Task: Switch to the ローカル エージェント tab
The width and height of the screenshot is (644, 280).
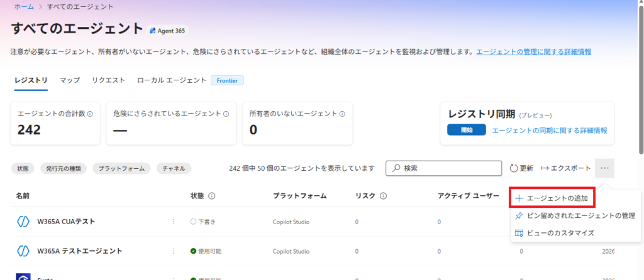Action: pyautogui.click(x=172, y=80)
